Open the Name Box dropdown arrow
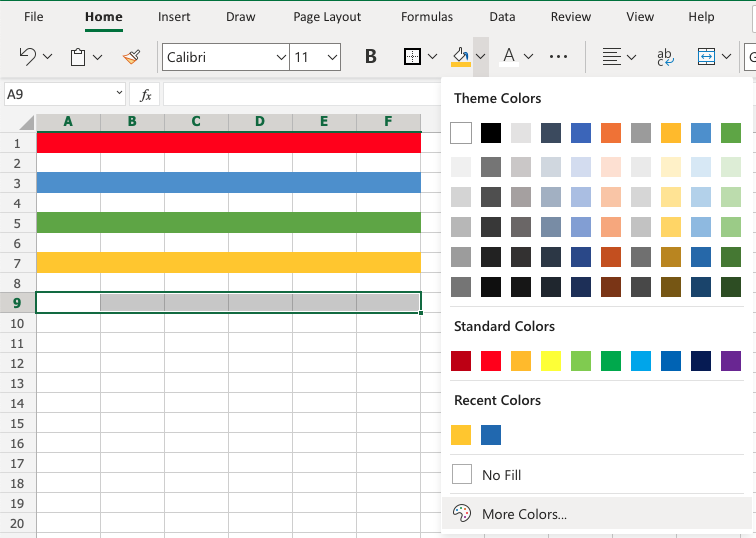 point(118,94)
